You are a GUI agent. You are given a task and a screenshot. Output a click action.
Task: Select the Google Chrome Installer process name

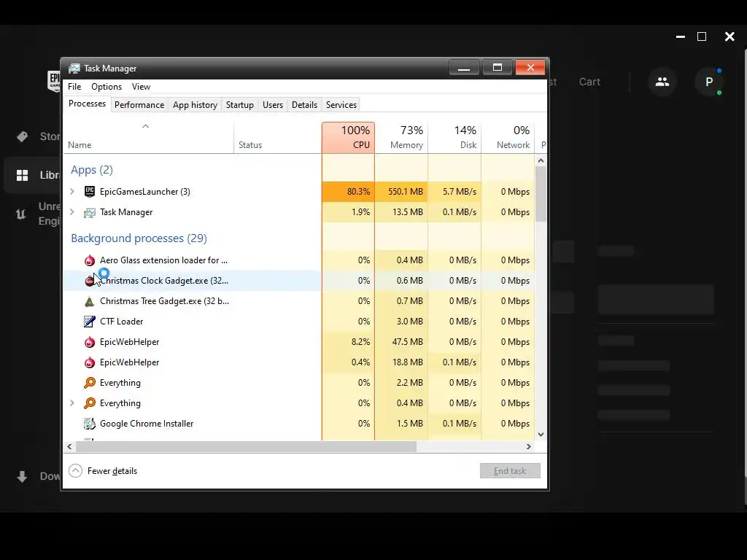click(147, 424)
